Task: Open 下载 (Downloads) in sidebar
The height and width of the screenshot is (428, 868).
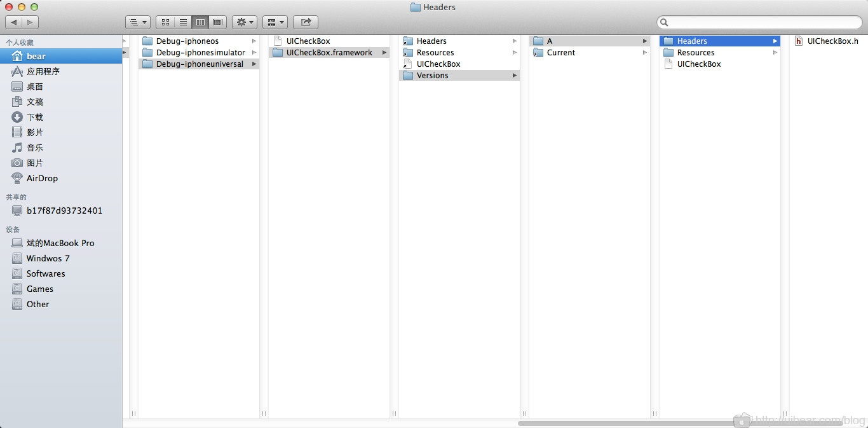Action: [34, 117]
